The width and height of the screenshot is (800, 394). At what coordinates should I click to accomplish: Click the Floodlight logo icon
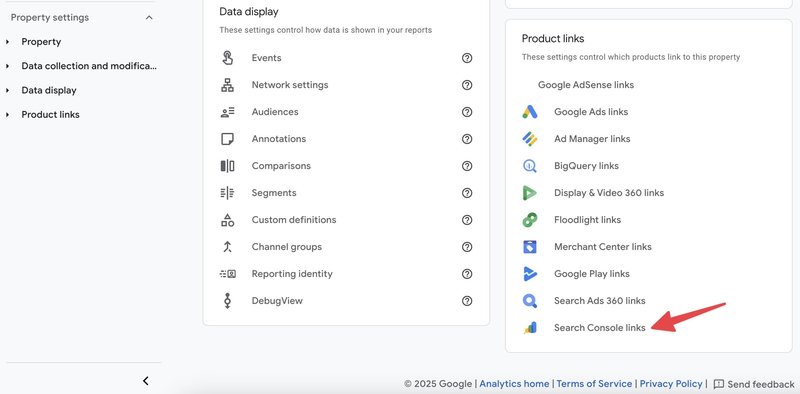(x=530, y=220)
